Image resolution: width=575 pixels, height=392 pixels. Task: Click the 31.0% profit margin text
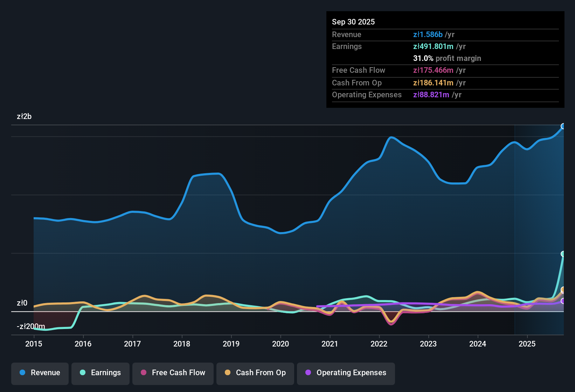447,58
